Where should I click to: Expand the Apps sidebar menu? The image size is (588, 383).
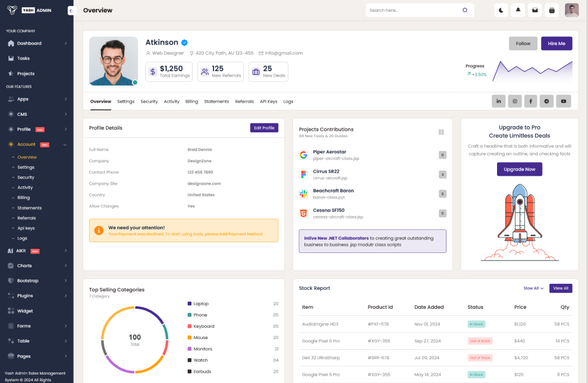point(37,99)
